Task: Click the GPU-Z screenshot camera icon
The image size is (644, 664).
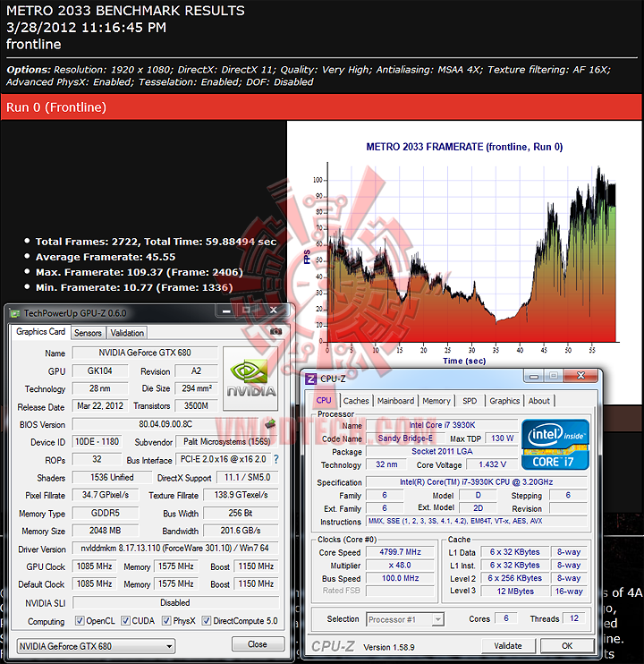Action: tap(275, 332)
